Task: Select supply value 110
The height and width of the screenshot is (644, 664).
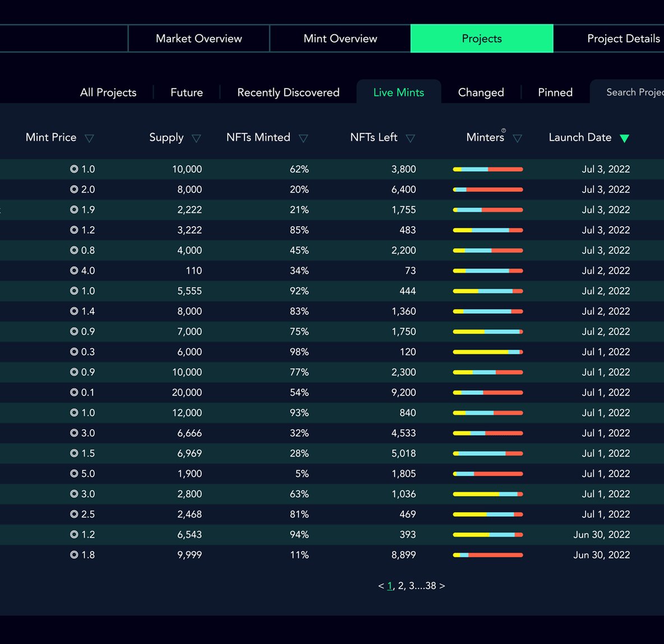Action: tap(194, 271)
